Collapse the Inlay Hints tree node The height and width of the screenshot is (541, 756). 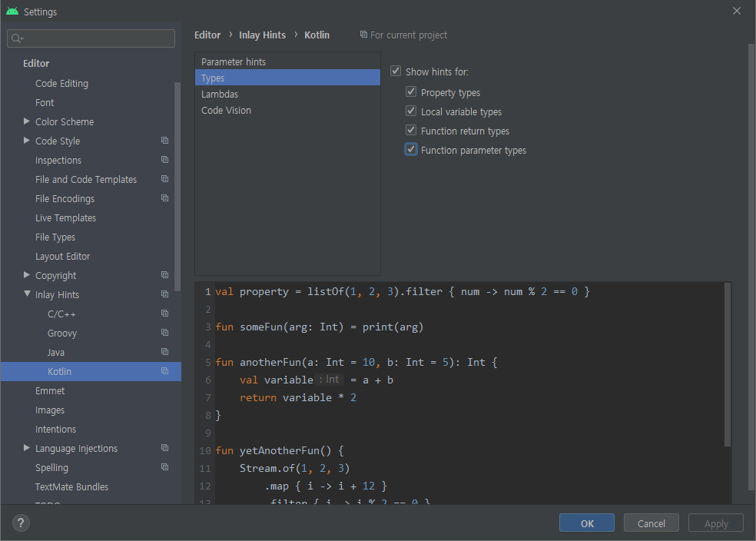tap(27, 294)
